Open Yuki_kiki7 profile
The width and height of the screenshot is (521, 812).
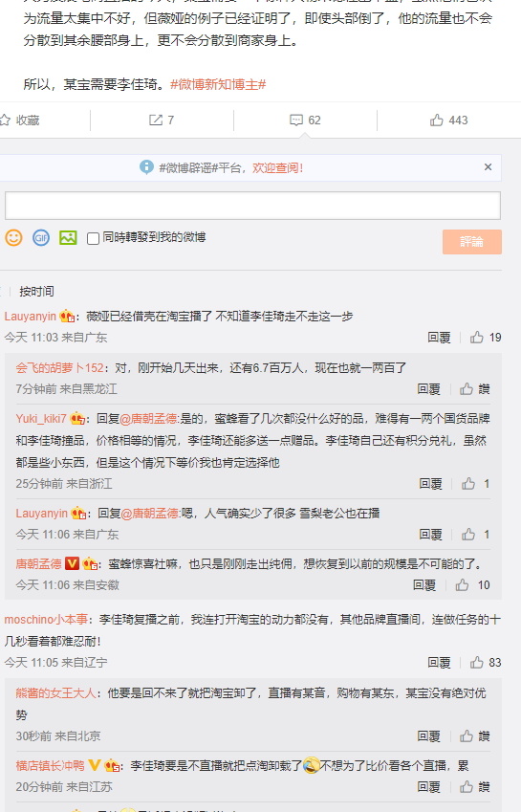(41, 418)
